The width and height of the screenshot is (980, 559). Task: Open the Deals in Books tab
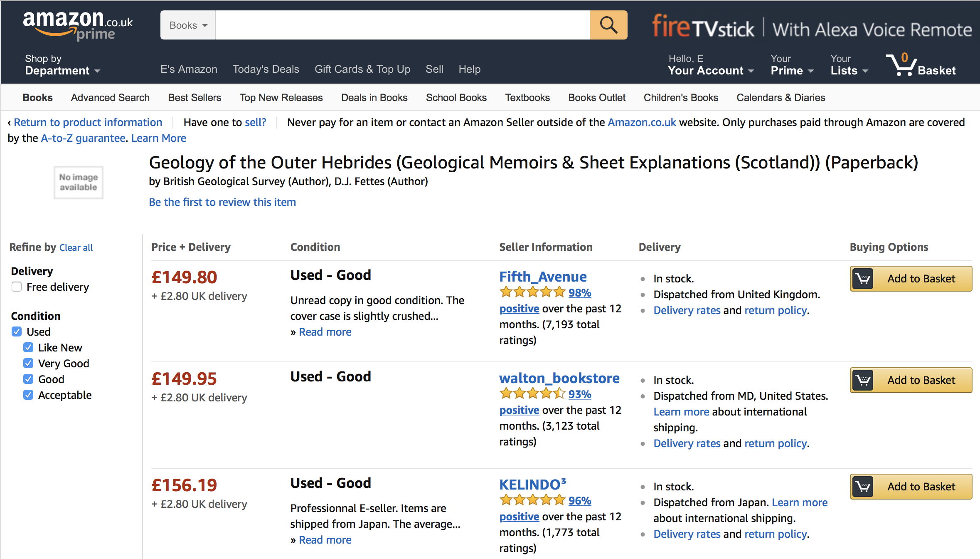[374, 97]
